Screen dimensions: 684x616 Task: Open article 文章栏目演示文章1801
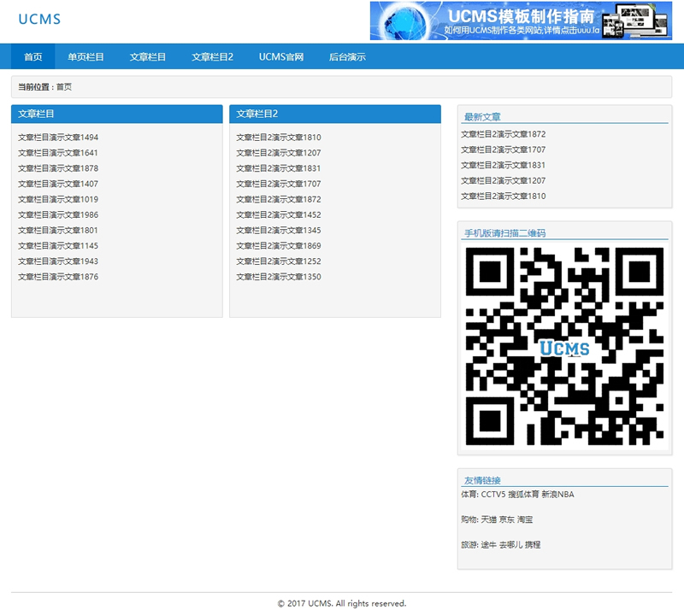click(x=58, y=230)
